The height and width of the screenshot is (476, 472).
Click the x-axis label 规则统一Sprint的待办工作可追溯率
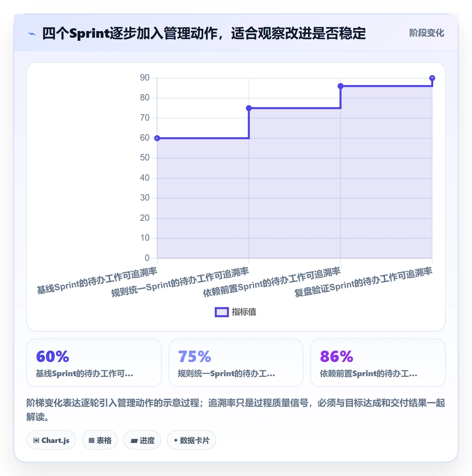pyautogui.click(x=180, y=282)
